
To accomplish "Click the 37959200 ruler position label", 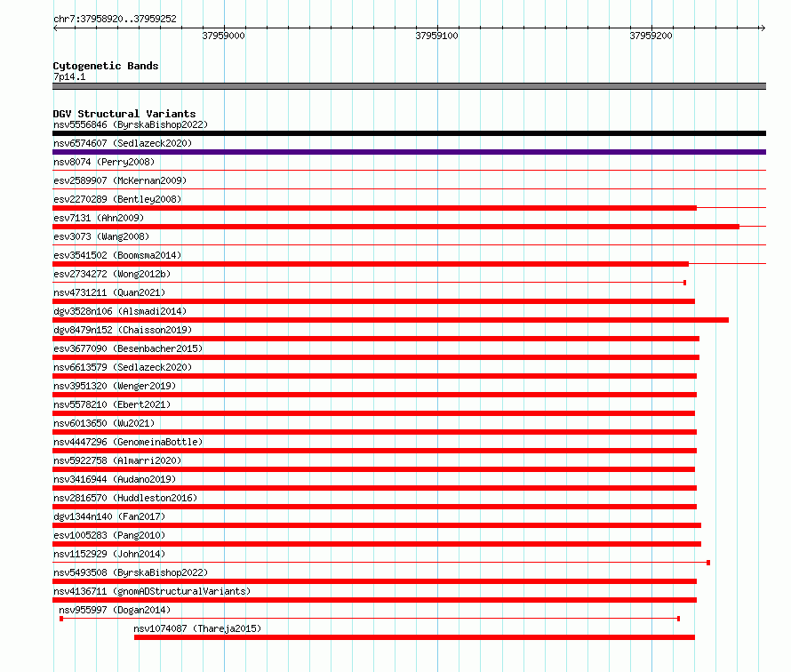I will tap(651, 36).
